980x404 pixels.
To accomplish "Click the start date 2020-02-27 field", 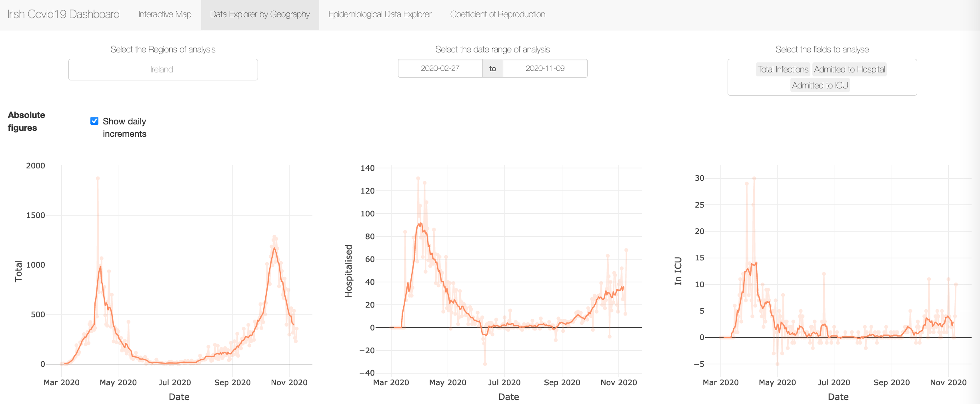I will tap(440, 68).
